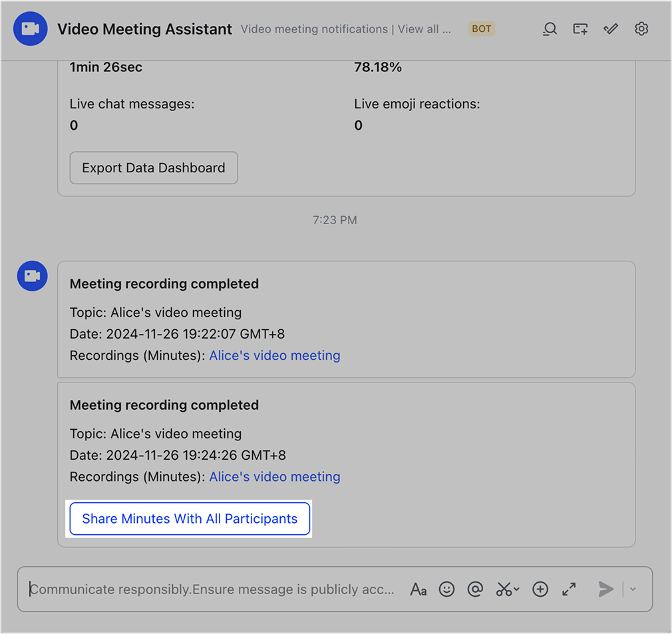Share Minutes With All Participants
Viewport: 672px width, 634px height.
[x=190, y=518]
